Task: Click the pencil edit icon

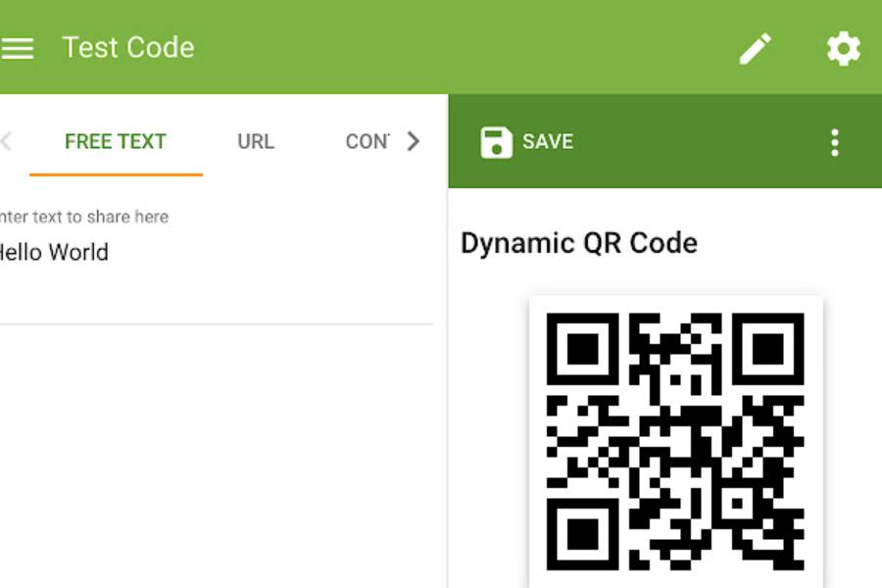Action: pos(755,48)
